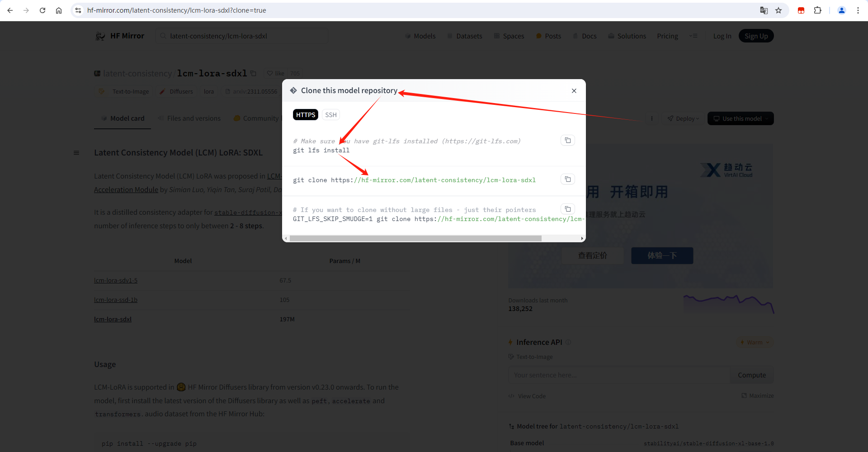868x452 pixels.
Task: Open the Models page
Action: 420,36
